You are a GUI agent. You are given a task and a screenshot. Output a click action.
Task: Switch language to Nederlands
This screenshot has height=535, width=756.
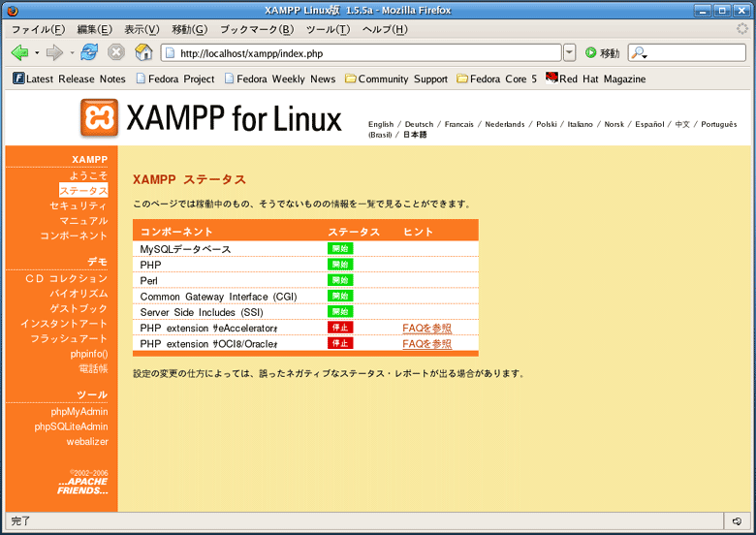point(505,124)
